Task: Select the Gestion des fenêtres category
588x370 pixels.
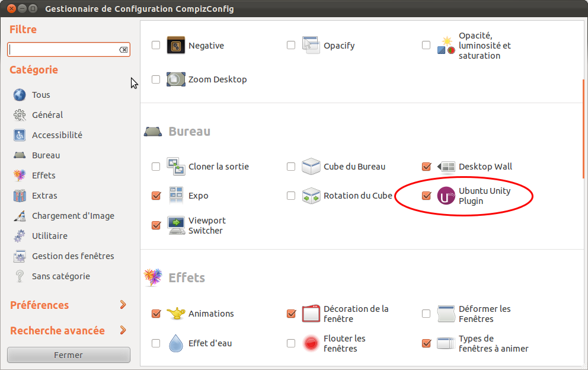Action: (x=72, y=256)
